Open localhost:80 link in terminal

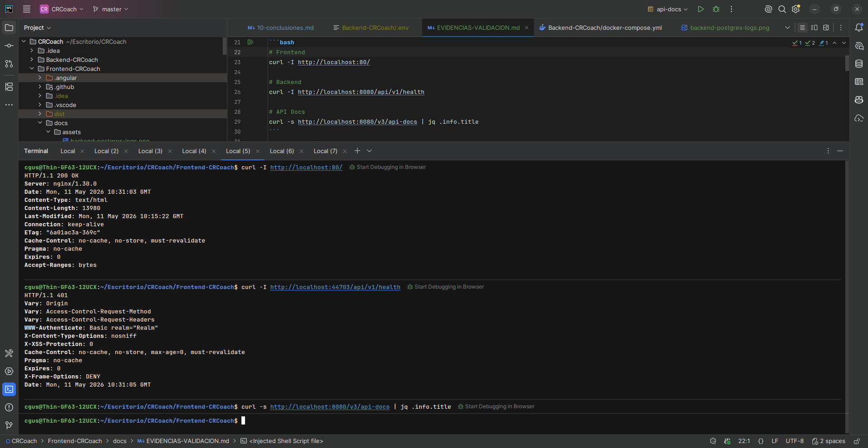tap(306, 167)
